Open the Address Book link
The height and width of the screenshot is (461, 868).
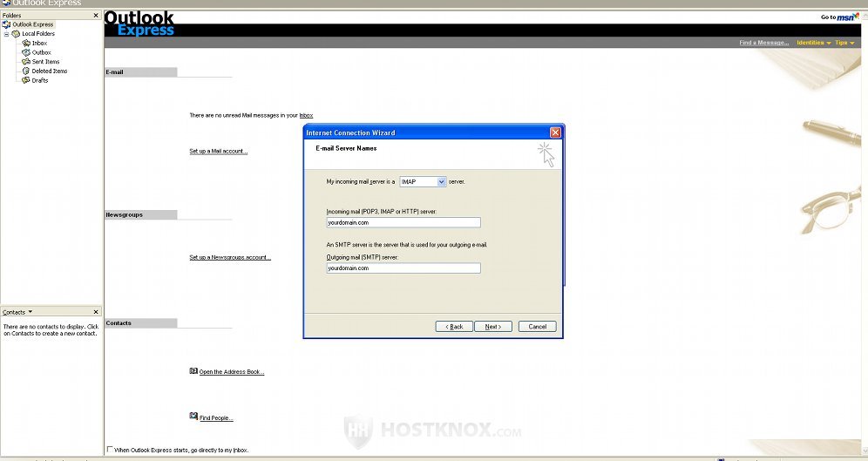(232, 372)
